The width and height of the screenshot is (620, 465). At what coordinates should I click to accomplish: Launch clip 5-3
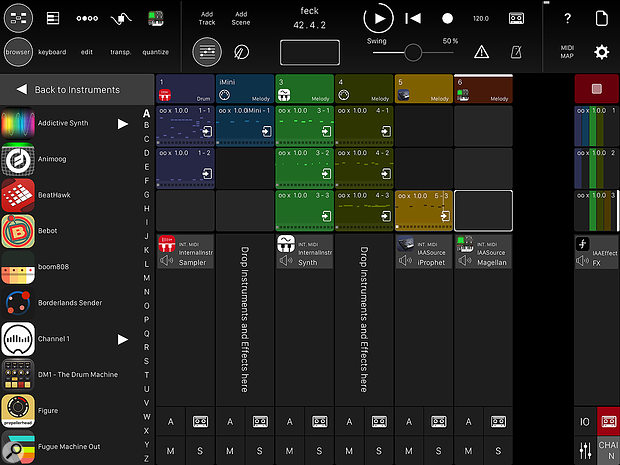423,210
